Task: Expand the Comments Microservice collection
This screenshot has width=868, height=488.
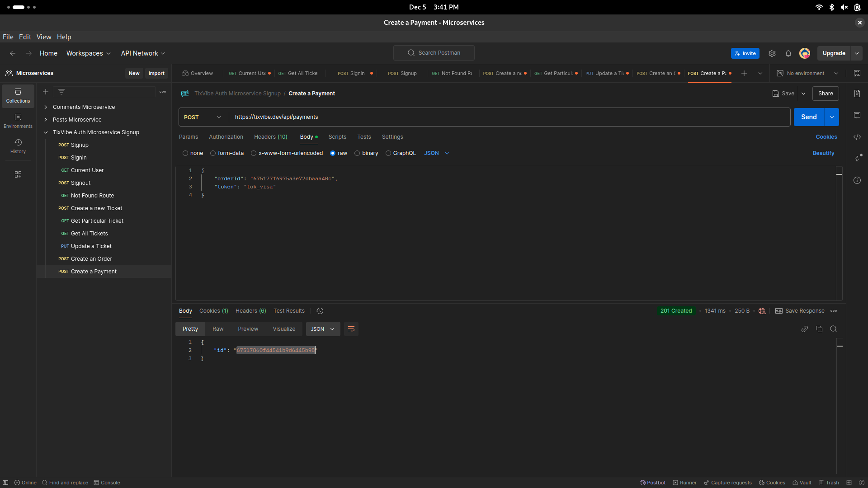Action: (x=46, y=107)
